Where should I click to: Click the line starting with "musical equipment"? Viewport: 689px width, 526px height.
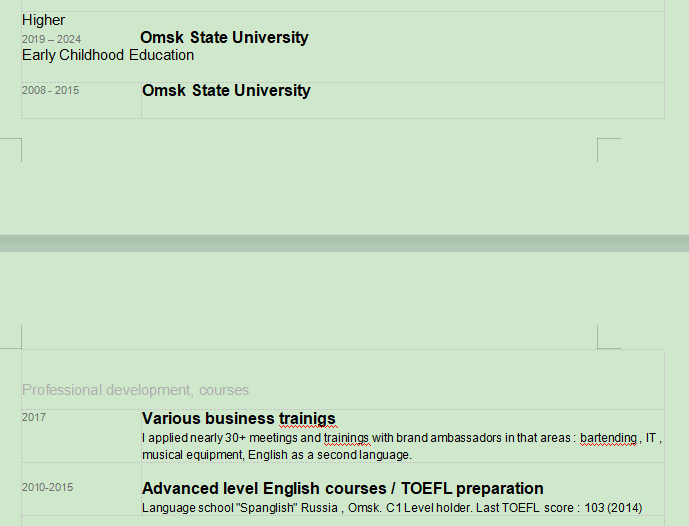[x=276, y=455]
